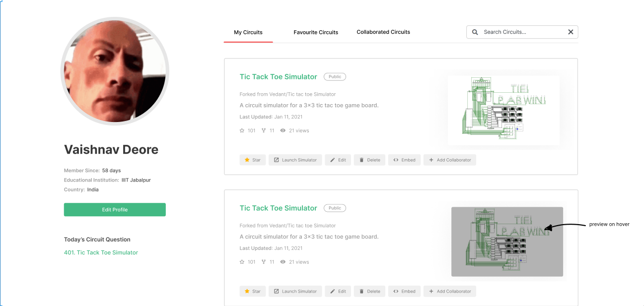Click the Public badge on the first circuit
644x306 pixels.
click(x=335, y=76)
